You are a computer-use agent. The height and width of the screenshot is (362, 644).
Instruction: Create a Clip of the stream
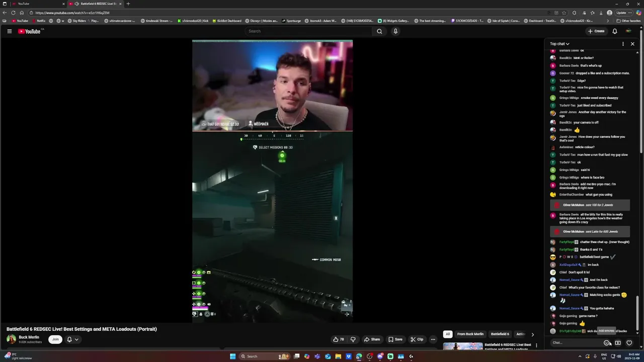coord(417,339)
